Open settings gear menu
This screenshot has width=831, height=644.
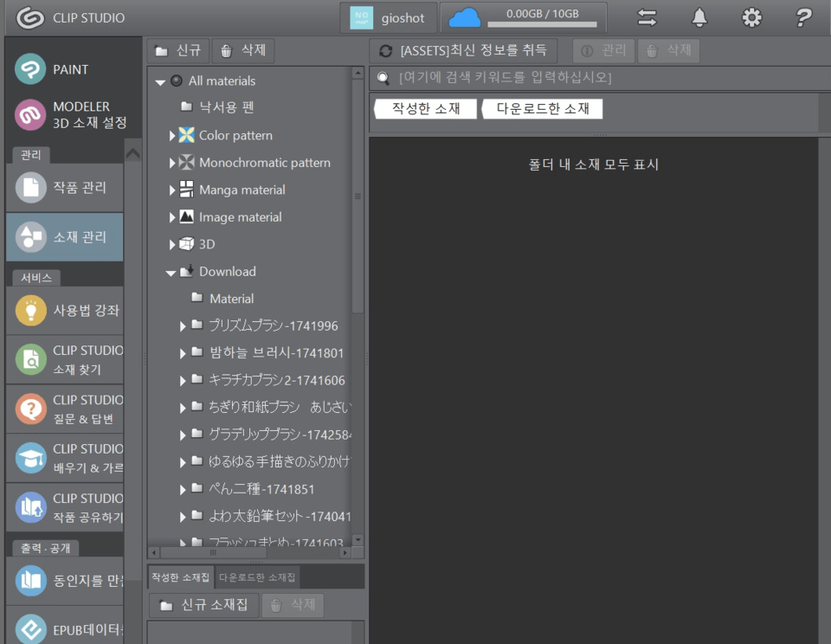[751, 18]
